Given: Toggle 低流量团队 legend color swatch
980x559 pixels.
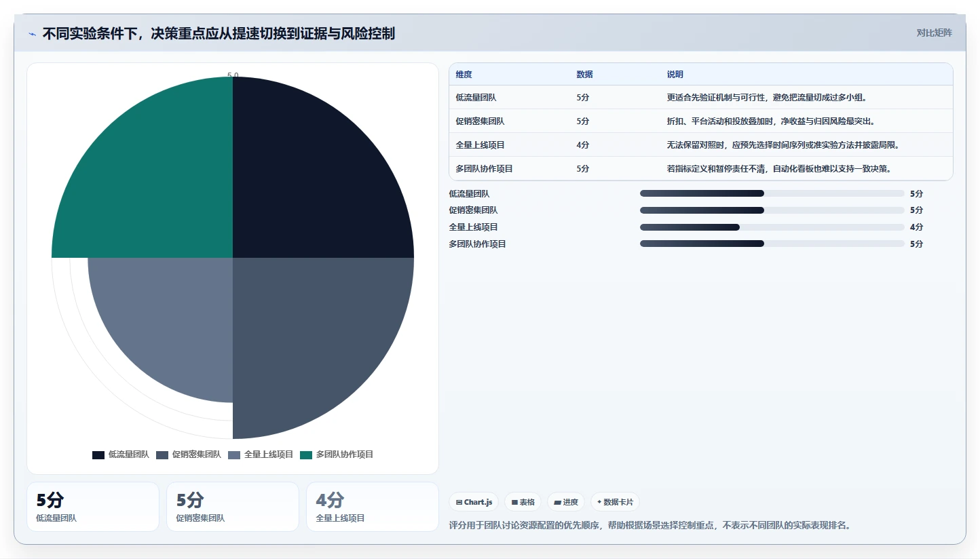Looking at the screenshot, I should click(98, 455).
